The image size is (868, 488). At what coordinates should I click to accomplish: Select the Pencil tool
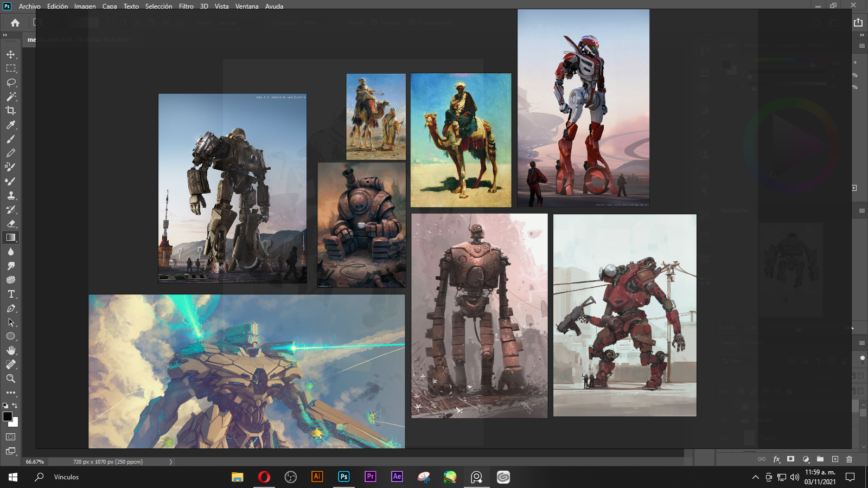pyautogui.click(x=11, y=153)
